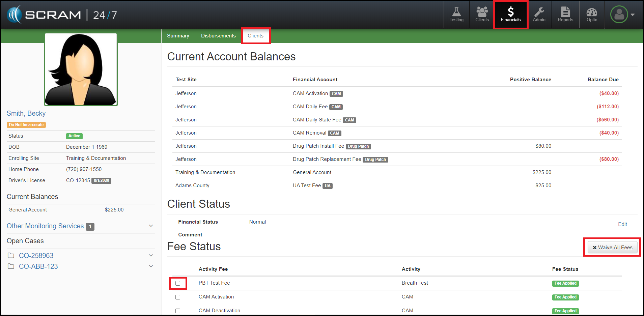
Task: Click the user profile avatar icon
Action: [619, 15]
